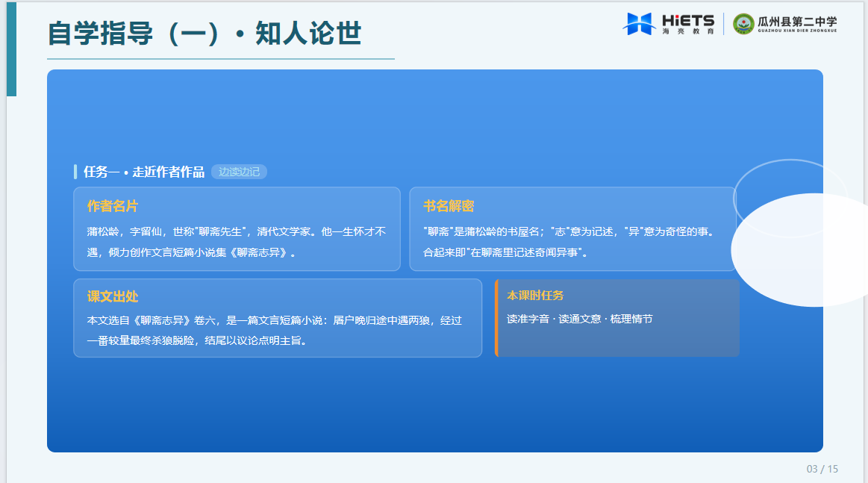Click the 本课时任务 card heading
Viewport: 868px width, 483px height.
click(x=534, y=296)
